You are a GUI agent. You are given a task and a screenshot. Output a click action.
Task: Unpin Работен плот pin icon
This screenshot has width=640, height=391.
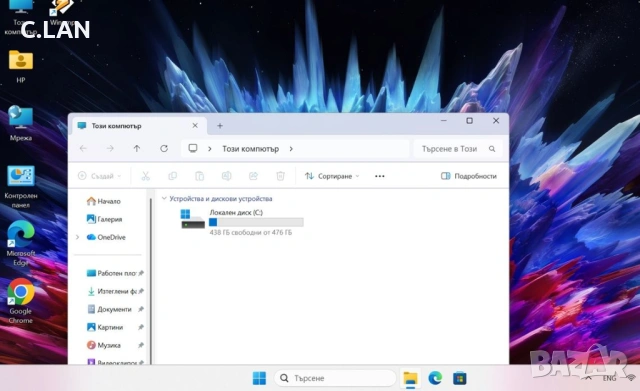pyautogui.click(x=141, y=273)
